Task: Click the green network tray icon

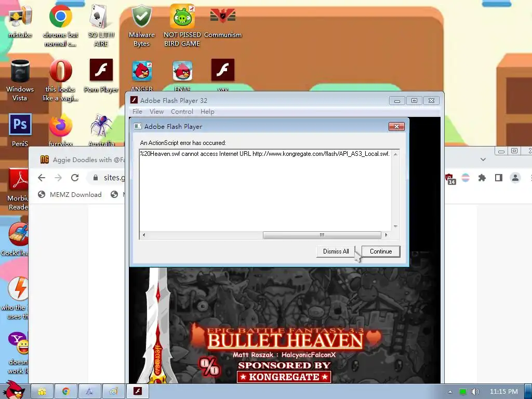Action: click(x=463, y=392)
